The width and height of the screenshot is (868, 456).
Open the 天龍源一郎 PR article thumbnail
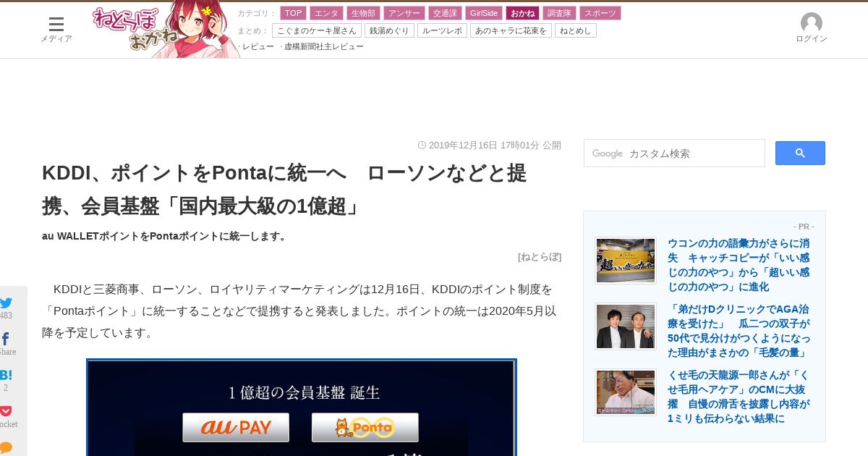[x=626, y=392]
